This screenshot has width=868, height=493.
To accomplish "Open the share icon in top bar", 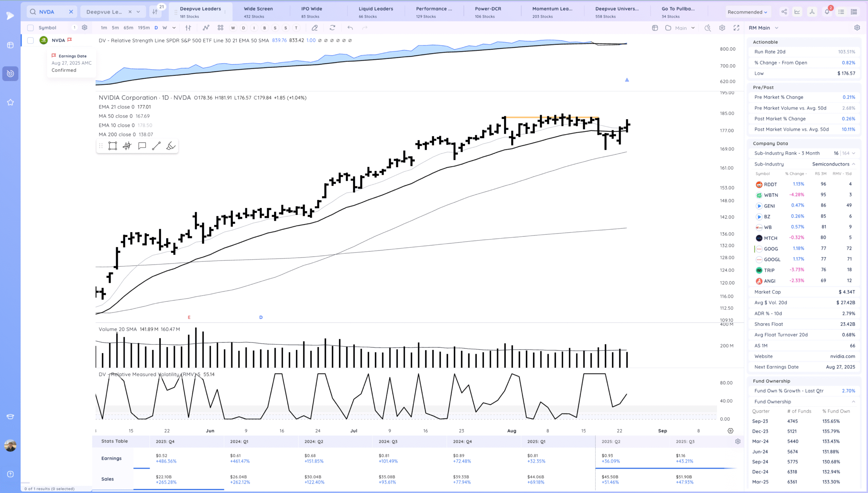I will [x=784, y=12].
